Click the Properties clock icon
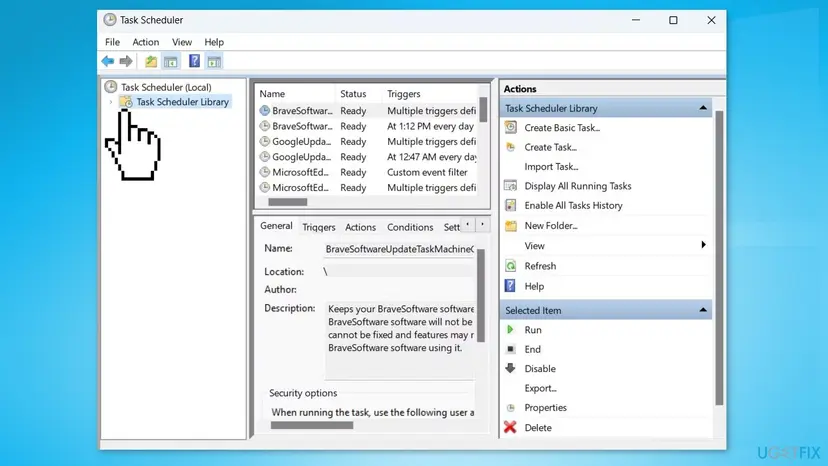 [511, 408]
